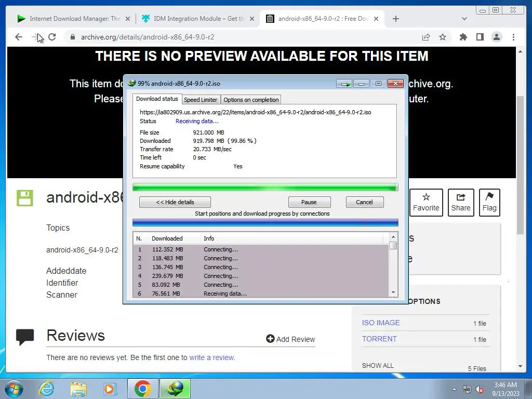This screenshot has width=532, height=399.
Task: Open Chrome three-dot menu
Action: tap(513, 37)
